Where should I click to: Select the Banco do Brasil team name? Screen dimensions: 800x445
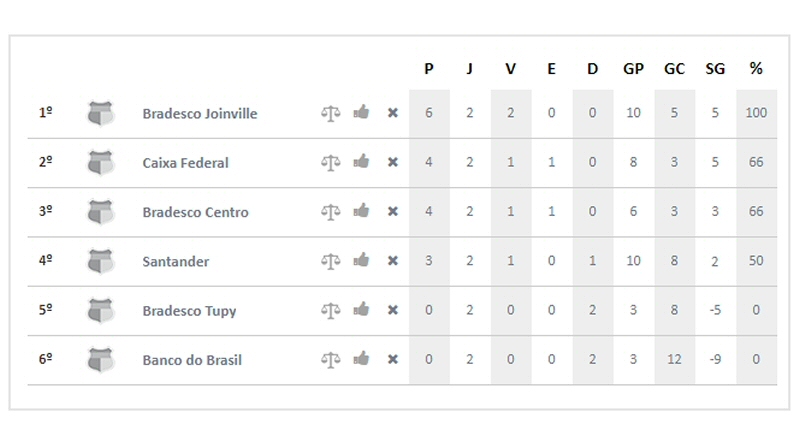pos(192,360)
